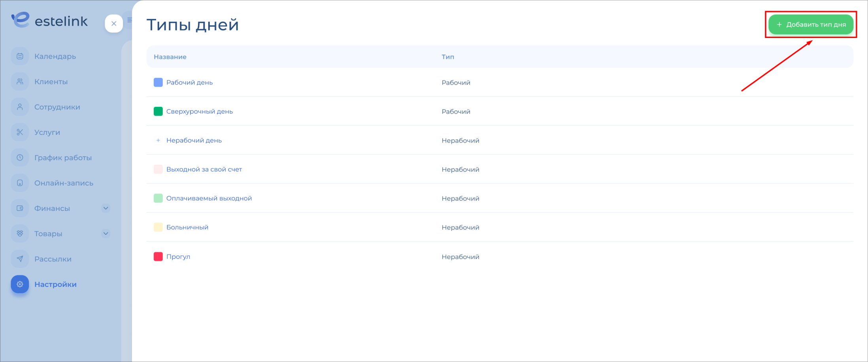868x362 pixels.
Task: Click the Рассылки paper plane icon
Action: [20, 259]
